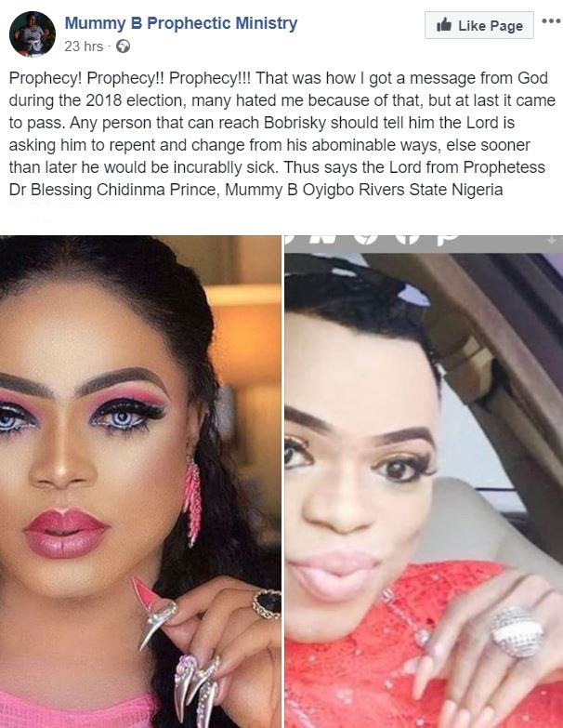Click the large silver ring in right photo
Screen dimensions: 563x728
517,632
